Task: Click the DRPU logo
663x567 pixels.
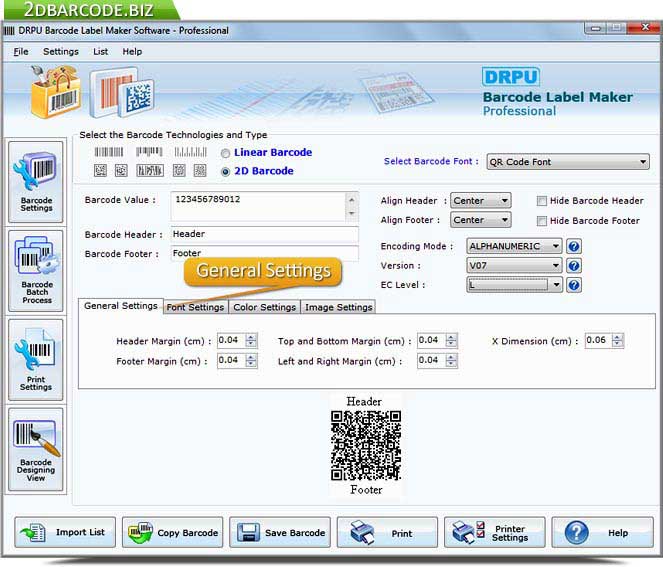Action: click(x=511, y=77)
